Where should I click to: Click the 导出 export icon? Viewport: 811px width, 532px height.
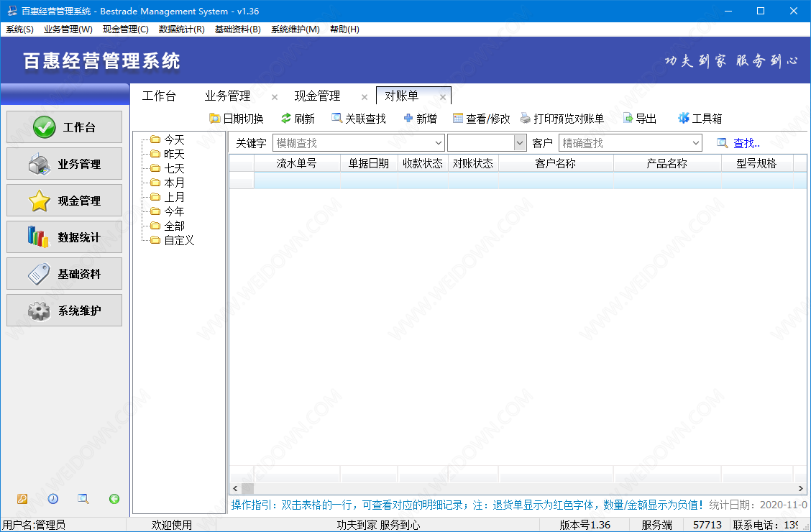click(628, 119)
